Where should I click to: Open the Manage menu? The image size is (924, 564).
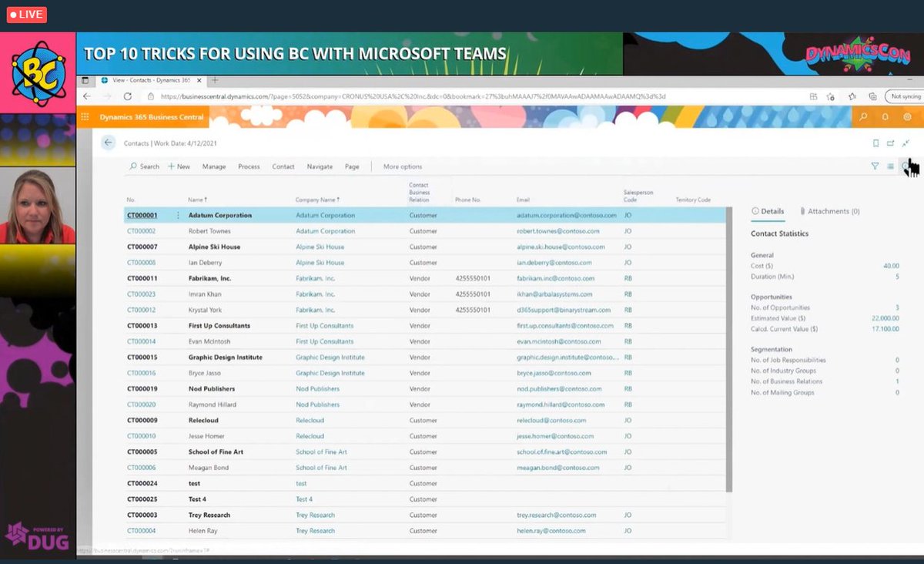[x=214, y=166]
